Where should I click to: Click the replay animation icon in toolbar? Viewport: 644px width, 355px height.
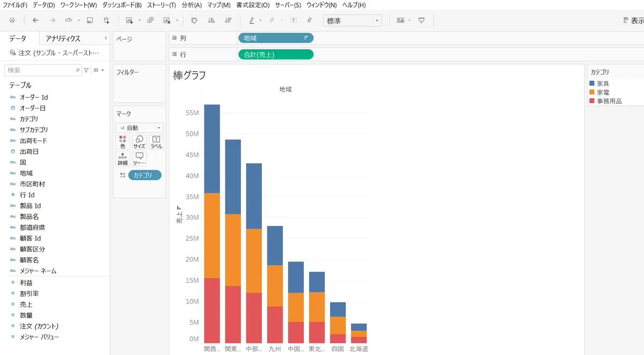point(69,20)
